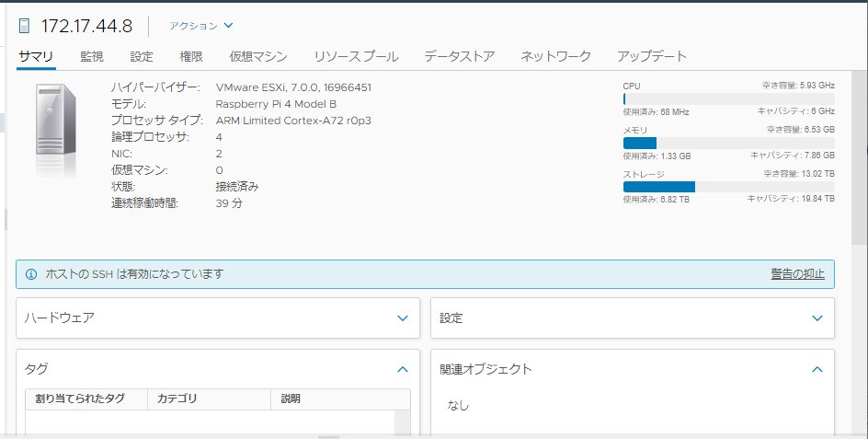
Task: Collapse the タグ panel
Action: [x=403, y=369]
